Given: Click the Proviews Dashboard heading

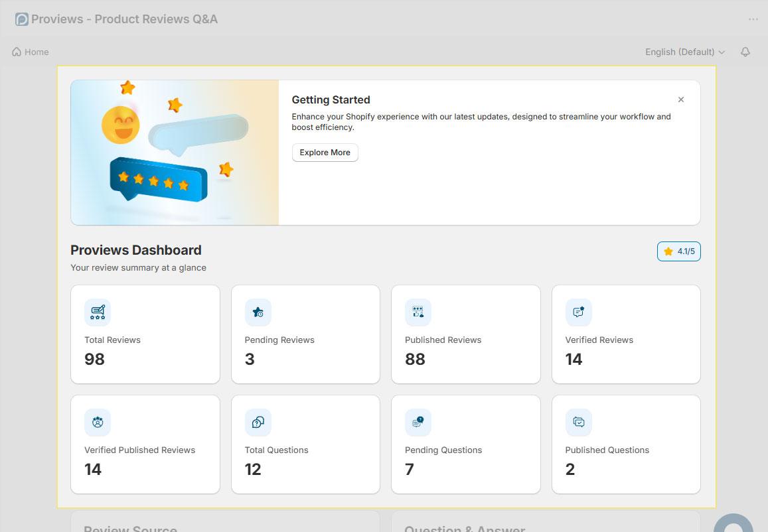Looking at the screenshot, I should tap(135, 250).
